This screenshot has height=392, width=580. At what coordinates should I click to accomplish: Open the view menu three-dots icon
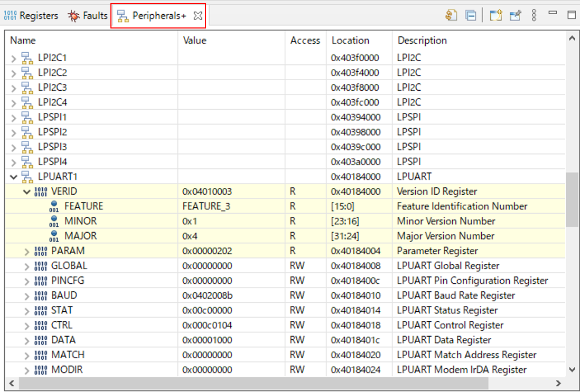point(534,15)
